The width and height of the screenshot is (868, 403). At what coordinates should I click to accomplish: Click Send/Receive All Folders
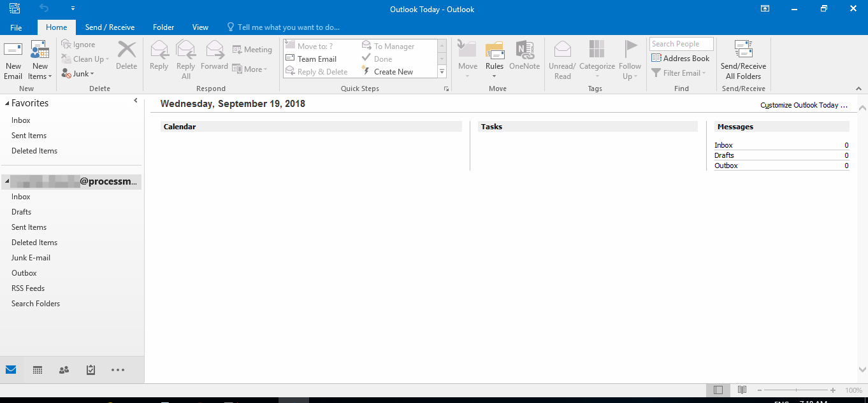coord(743,60)
